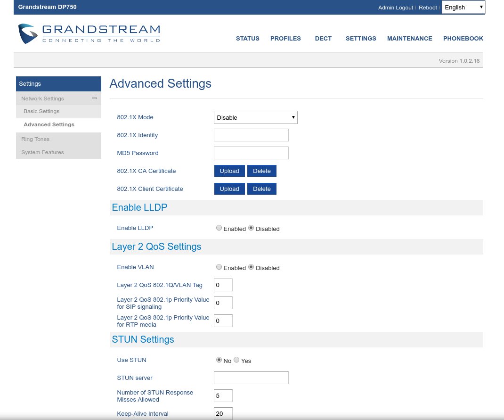Click the Grandstream logo

[89, 33]
